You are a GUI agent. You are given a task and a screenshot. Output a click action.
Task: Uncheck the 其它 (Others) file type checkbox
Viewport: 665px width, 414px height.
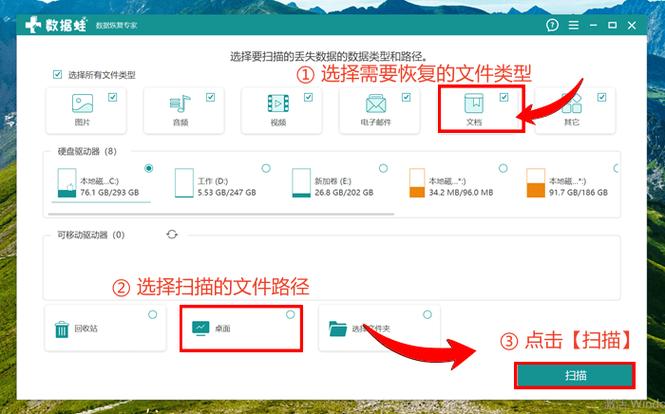[x=602, y=97]
